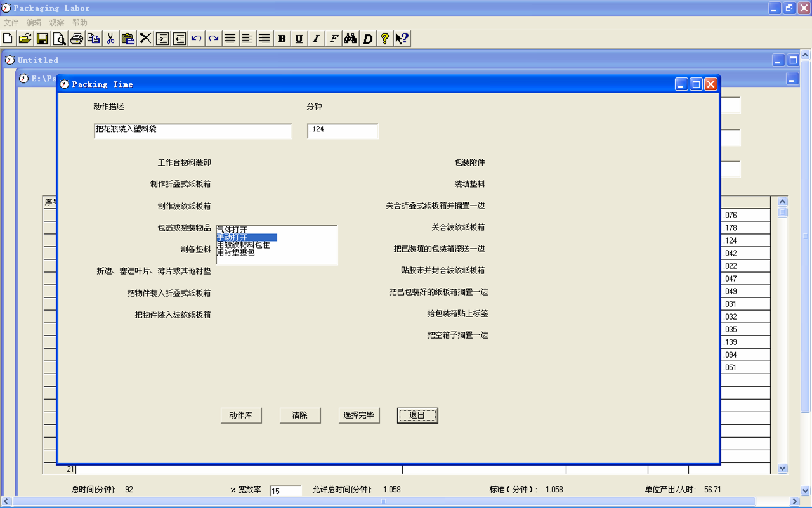Open the 帮助 menu
Screen dimensions: 812x508
[x=79, y=23]
